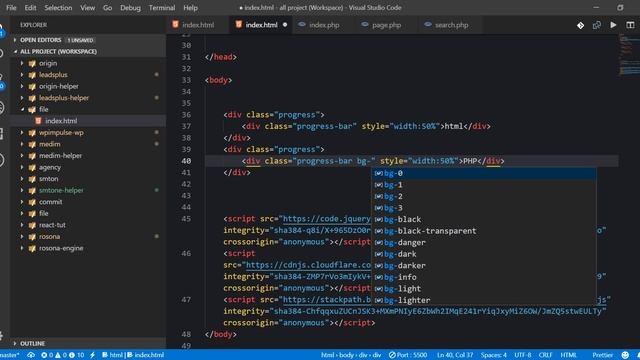This screenshot has height=360, width=640.
Task: Change encoding via UTF-8 status item
Action: coord(522,355)
